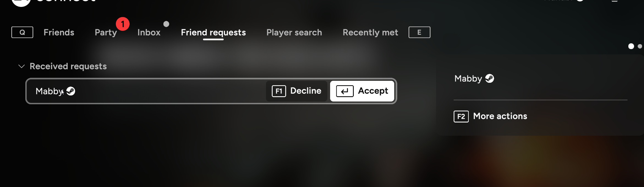Open the Party tab

point(106,33)
